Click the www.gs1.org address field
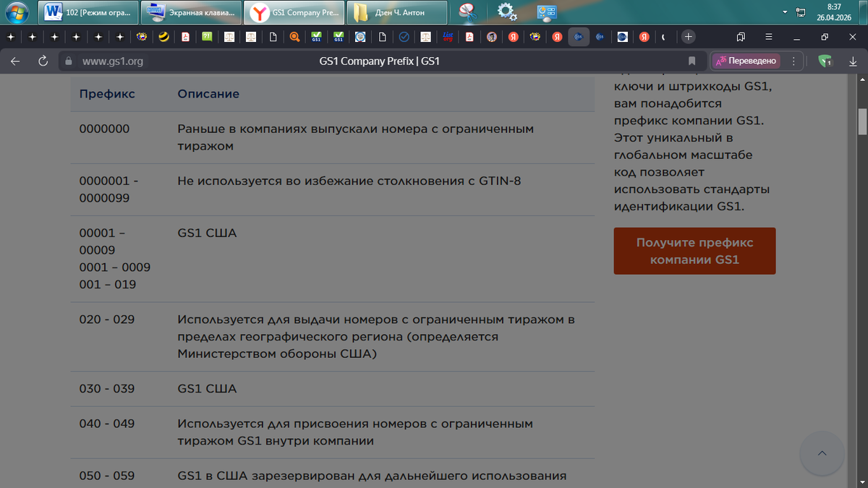868x488 pixels. pos(112,61)
